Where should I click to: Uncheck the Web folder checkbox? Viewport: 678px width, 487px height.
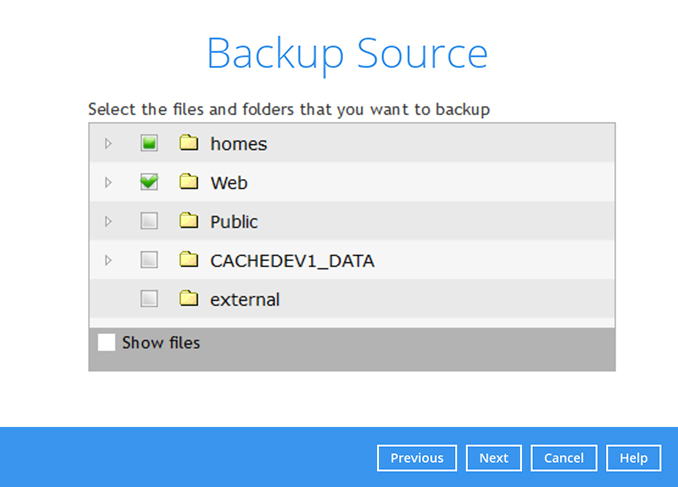coord(149,183)
